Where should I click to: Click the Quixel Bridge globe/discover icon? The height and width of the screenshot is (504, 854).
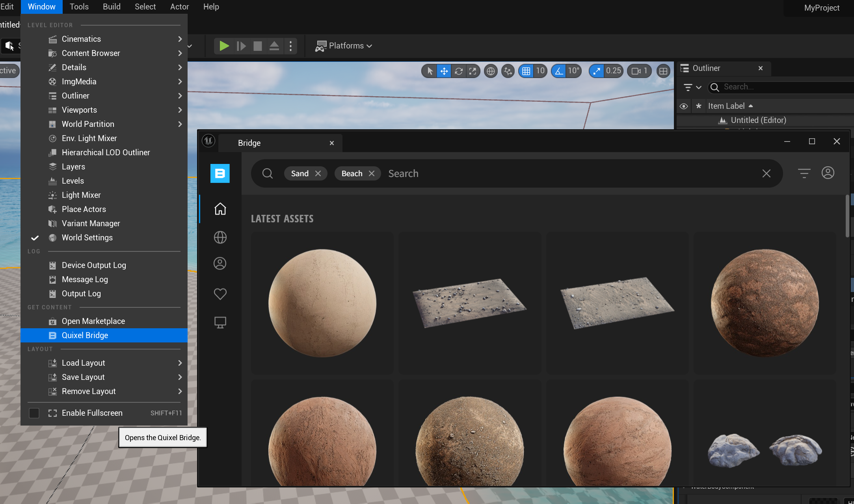220,236
